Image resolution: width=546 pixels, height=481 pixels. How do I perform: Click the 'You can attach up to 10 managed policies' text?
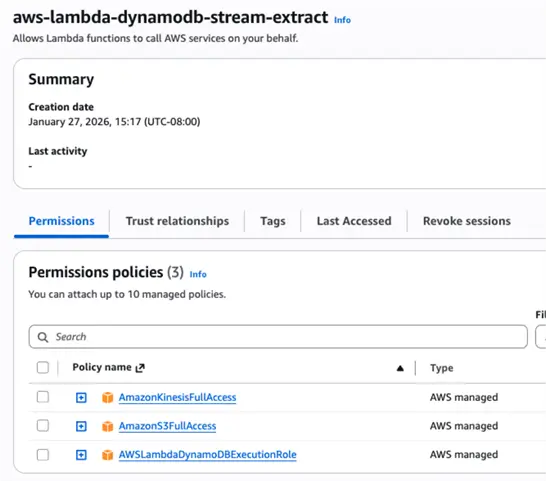(x=127, y=294)
